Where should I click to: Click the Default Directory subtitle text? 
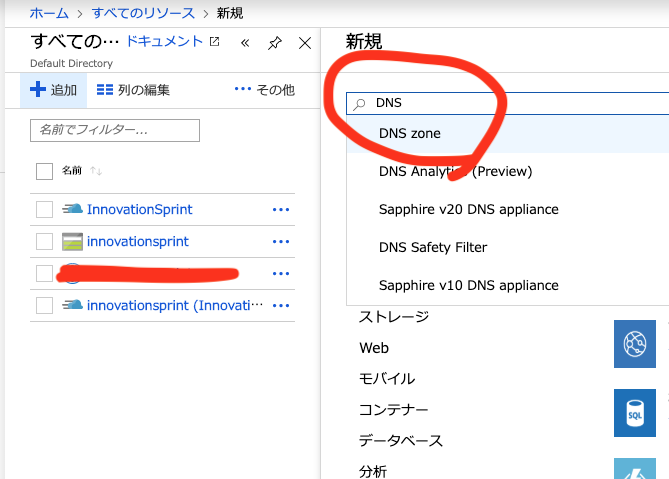click(x=71, y=63)
